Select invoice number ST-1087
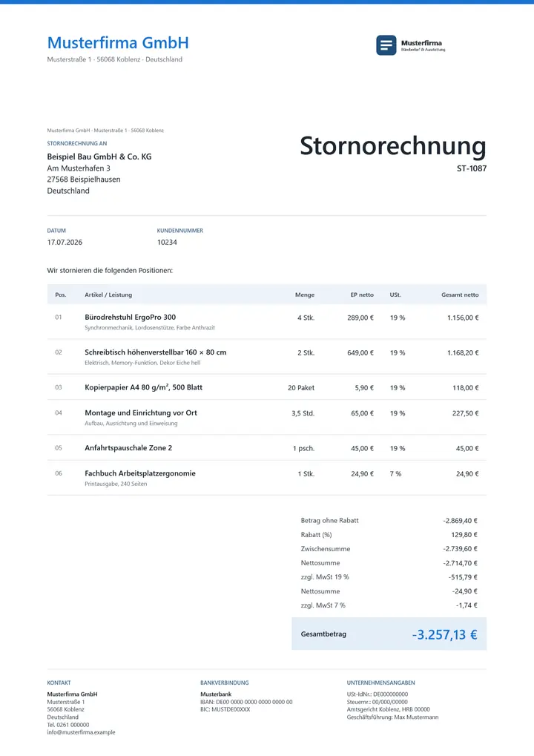This screenshot has width=534, height=756. (x=472, y=168)
